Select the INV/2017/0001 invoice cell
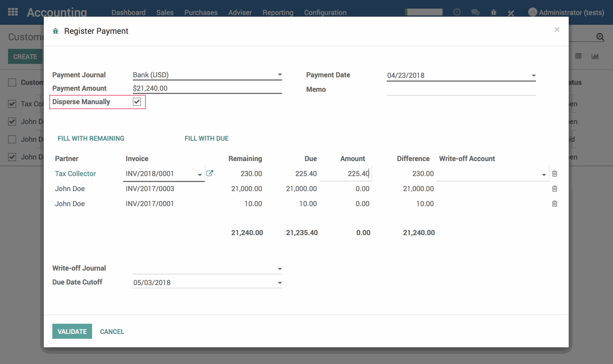The height and width of the screenshot is (364, 613). coord(149,204)
